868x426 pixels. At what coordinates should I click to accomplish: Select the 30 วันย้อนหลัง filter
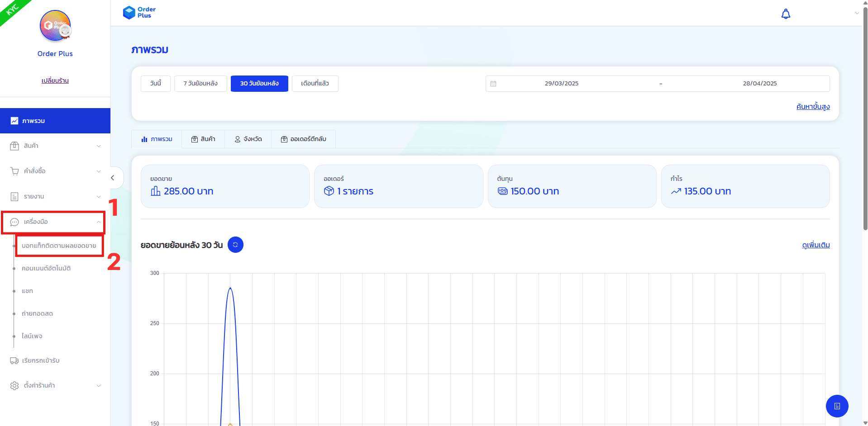click(x=259, y=83)
